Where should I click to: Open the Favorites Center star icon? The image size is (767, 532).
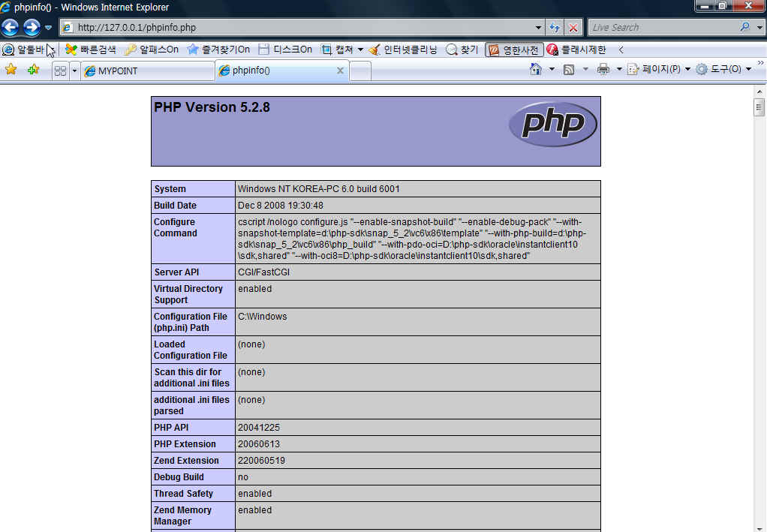(11, 70)
